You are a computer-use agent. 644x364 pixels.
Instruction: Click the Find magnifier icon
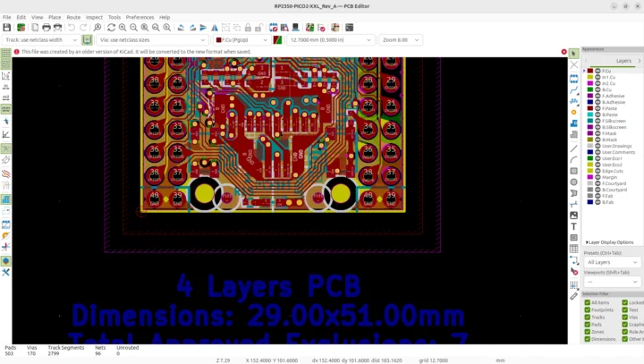(97, 28)
